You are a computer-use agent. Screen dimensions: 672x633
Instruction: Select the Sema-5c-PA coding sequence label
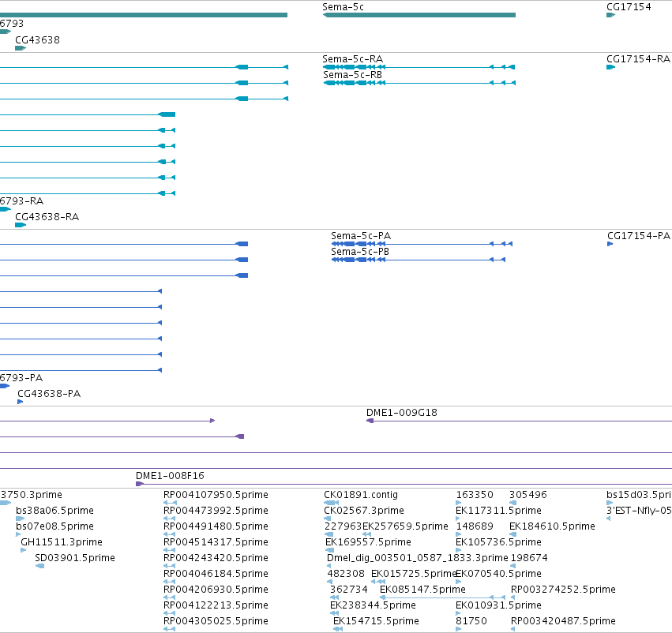coord(361,236)
